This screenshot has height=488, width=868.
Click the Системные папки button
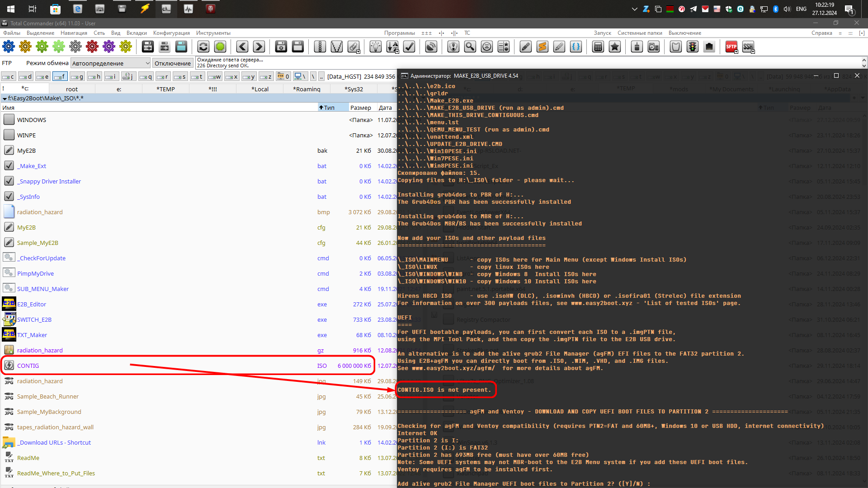click(x=640, y=33)
